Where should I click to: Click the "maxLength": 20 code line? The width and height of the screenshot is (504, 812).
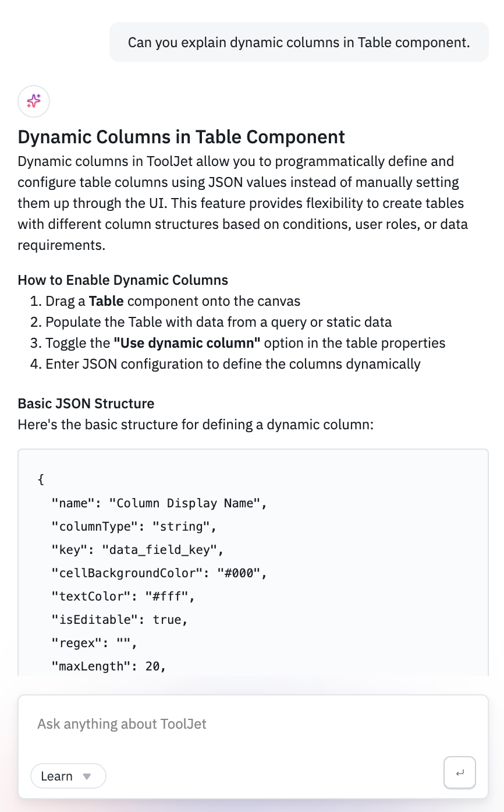(x=109, y=666)
